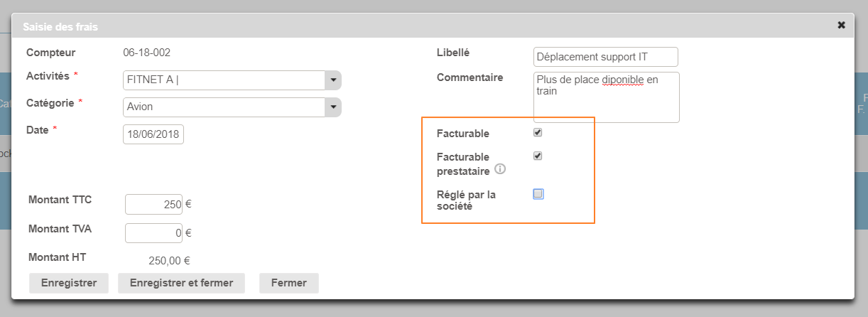Uncheck the Facturable checkbox
868x317 pixels.
[x=538, y=133]
